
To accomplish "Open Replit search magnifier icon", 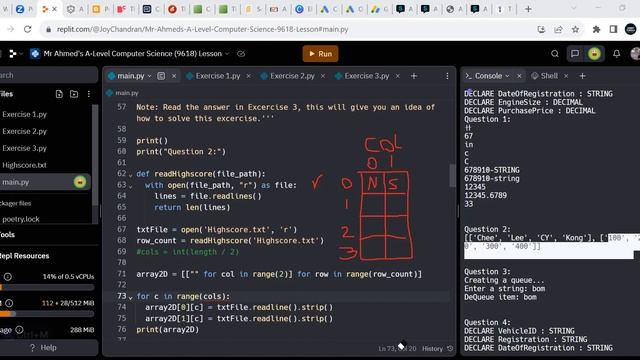I will pyautogui.click(x=555, y=53).
